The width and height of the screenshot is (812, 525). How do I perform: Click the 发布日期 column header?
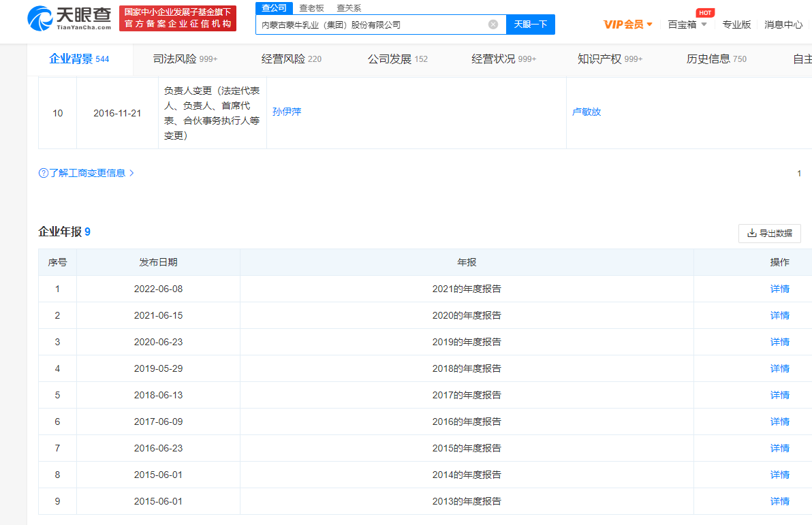coord(159,263)
